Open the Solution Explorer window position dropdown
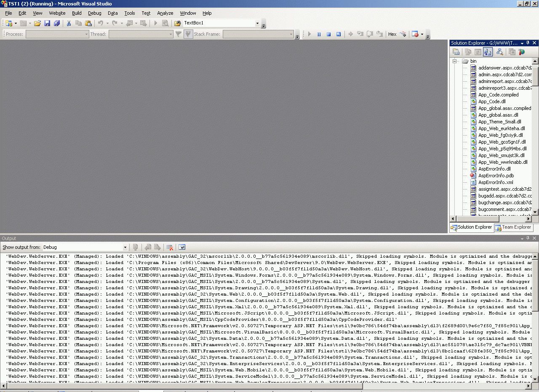This screenshot has width=539, height=392. (522, 43)
